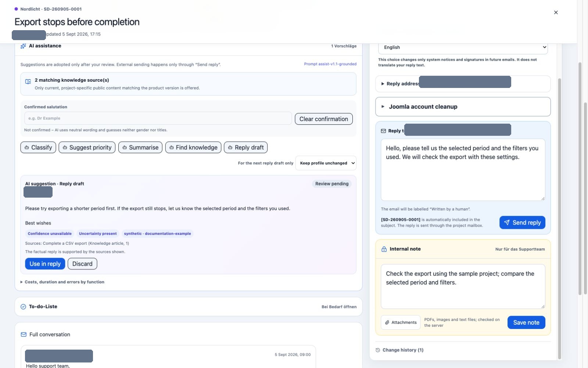Click the Summarise button
Screen dimensions: 588x368
click(140, 148)
